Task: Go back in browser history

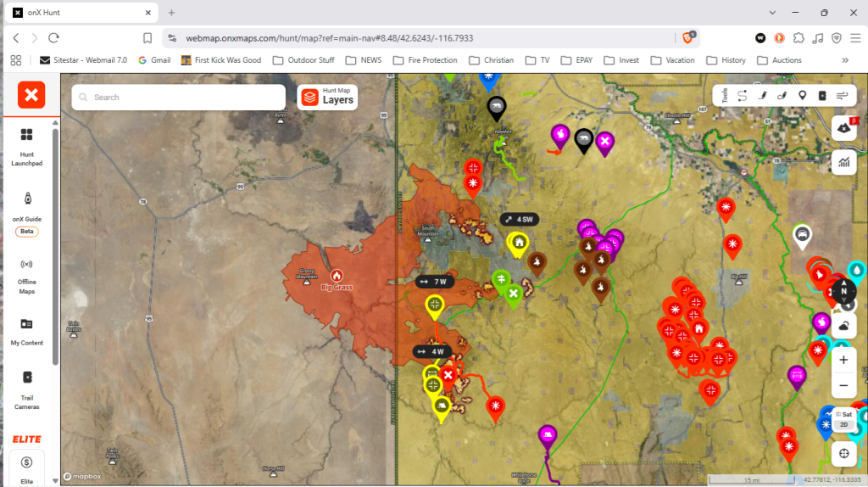Action: coord(16,38)
